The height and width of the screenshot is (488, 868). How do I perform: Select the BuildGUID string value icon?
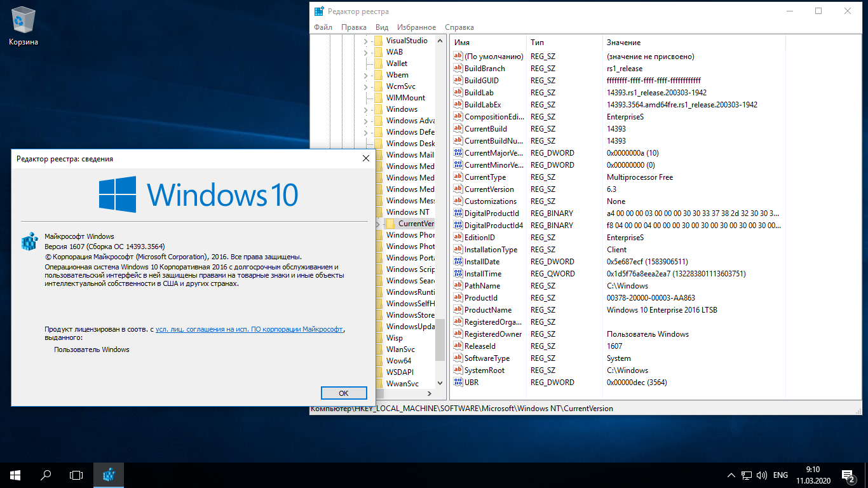[x=458, y=80]
